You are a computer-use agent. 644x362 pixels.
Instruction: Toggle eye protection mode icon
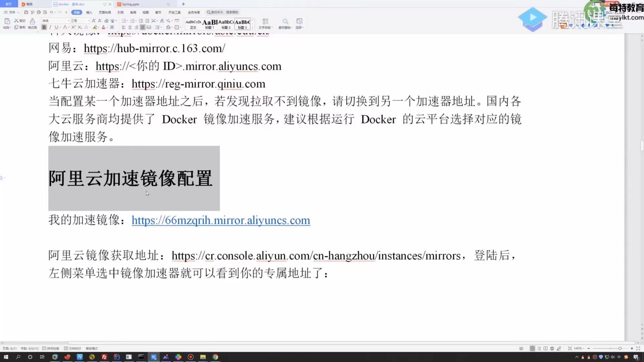pos(521,349)
